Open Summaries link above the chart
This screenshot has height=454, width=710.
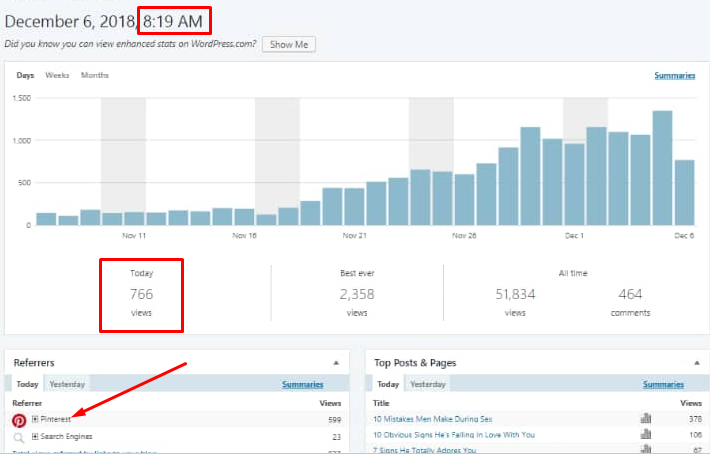point(674,76)
